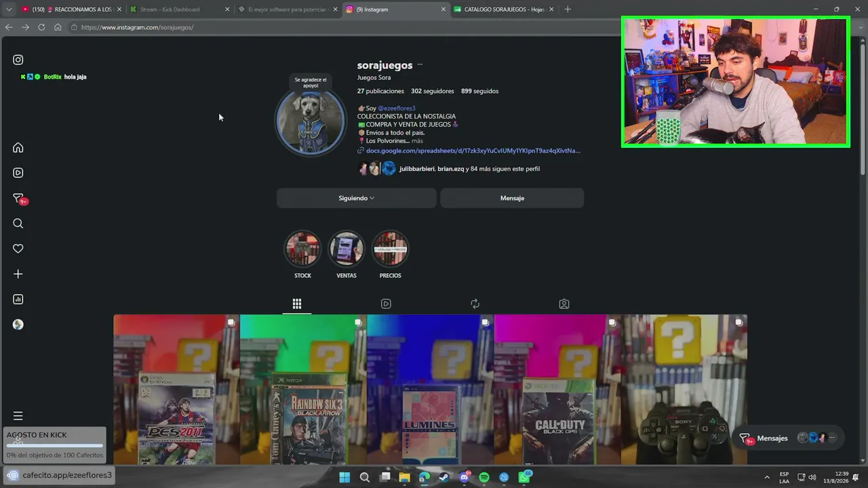868x488 pixels.
Task: Open the professional dashboard chart icon
Action: (18, 300)
